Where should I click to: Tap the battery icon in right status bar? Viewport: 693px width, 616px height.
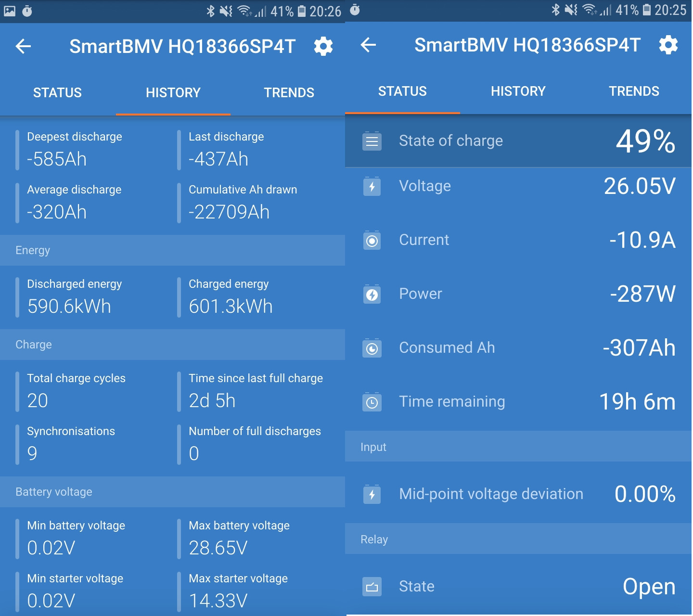pos(647,10)
